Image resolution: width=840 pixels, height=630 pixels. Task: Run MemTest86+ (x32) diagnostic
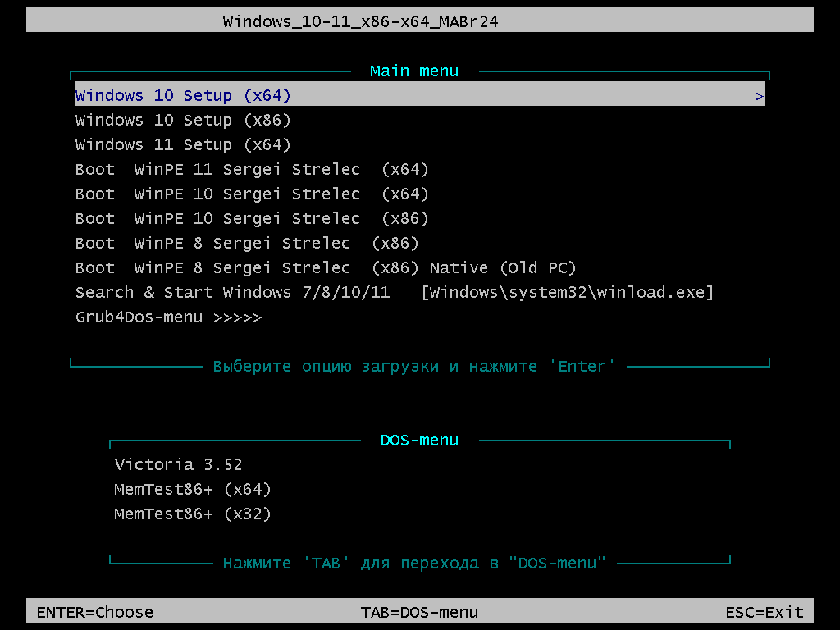[x=193, y=514]
